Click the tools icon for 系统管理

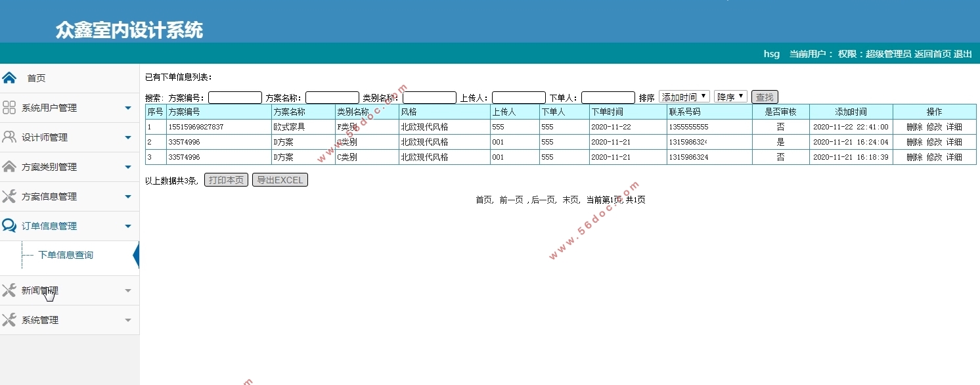click(9, 320)
